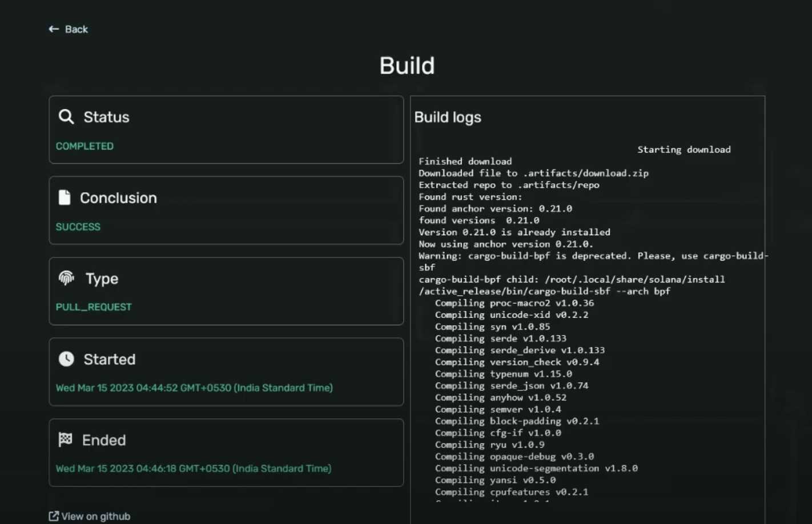
Task: Click 'Compiling serde v1.0.133' log line
Action: pyautogui.click(x=501, y=338)
